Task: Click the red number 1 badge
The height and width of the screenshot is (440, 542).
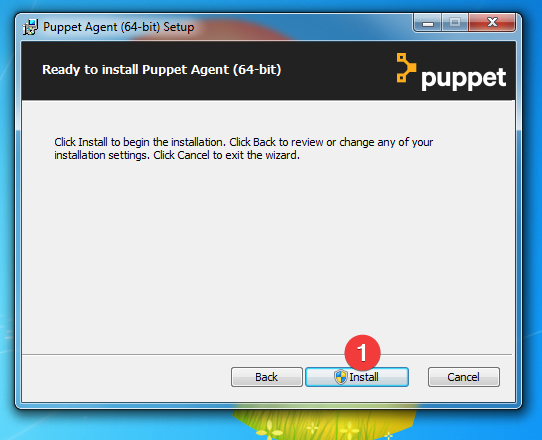Action: 362,353
